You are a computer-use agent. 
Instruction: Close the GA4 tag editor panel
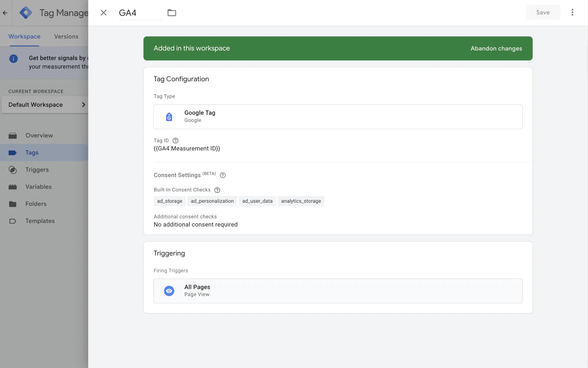coord(104,13)
